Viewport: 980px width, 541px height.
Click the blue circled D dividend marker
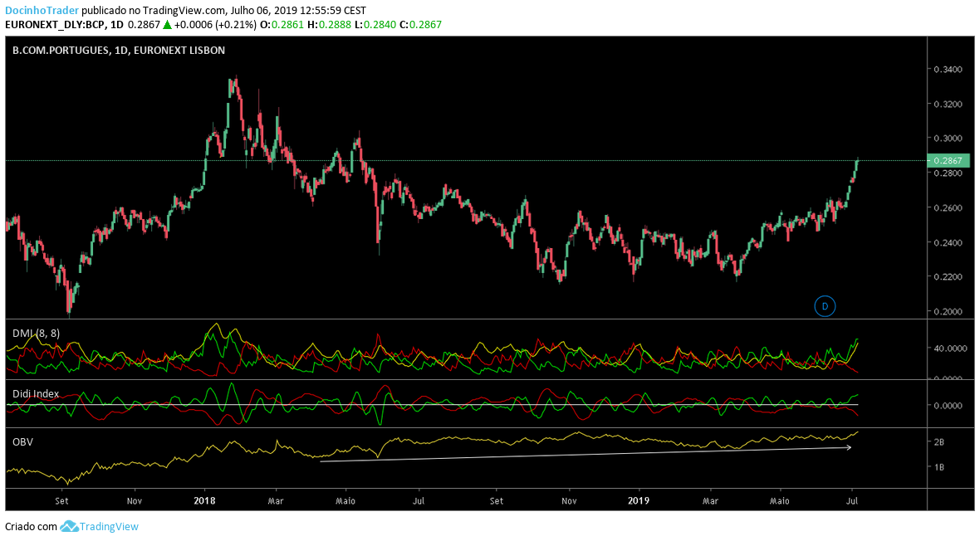point(825,306)
